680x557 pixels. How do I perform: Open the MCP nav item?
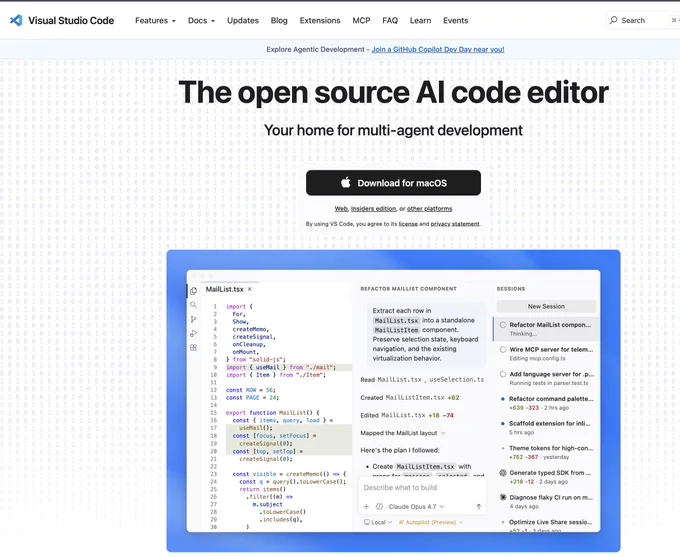tap(361, 20)
